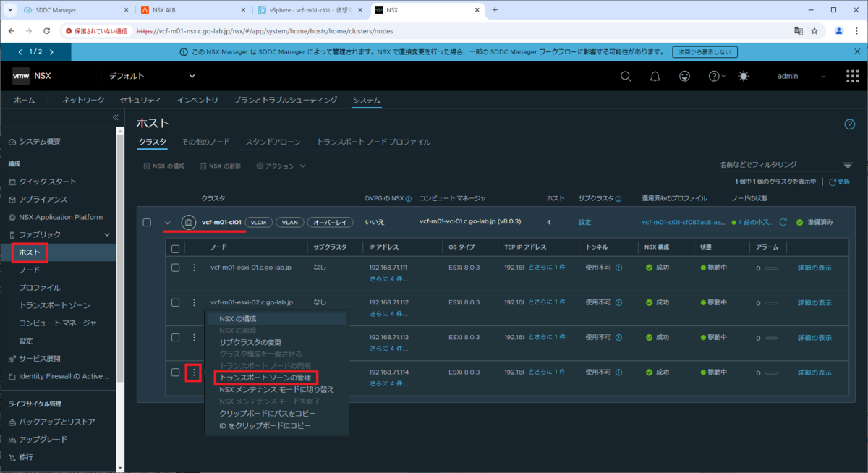Tick the checkbox for cluster vcf-m01-cl01
Screen dimensions: 868x473
pos(147,222)
